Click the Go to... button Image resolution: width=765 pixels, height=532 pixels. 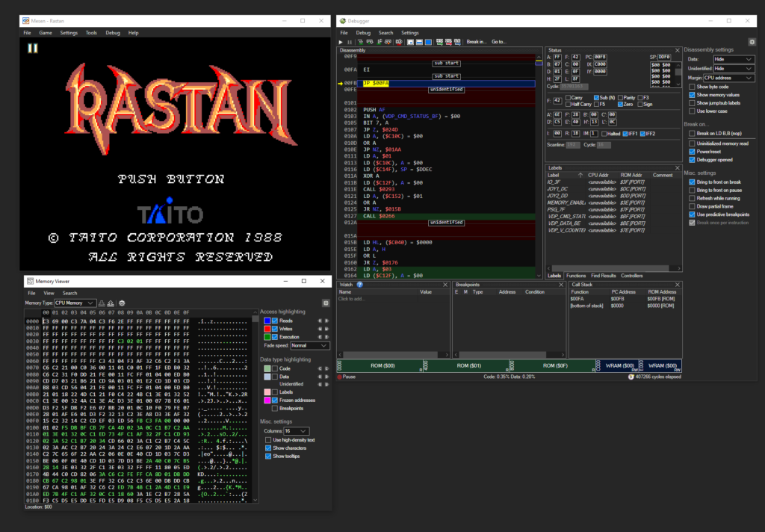pos(498,42)
